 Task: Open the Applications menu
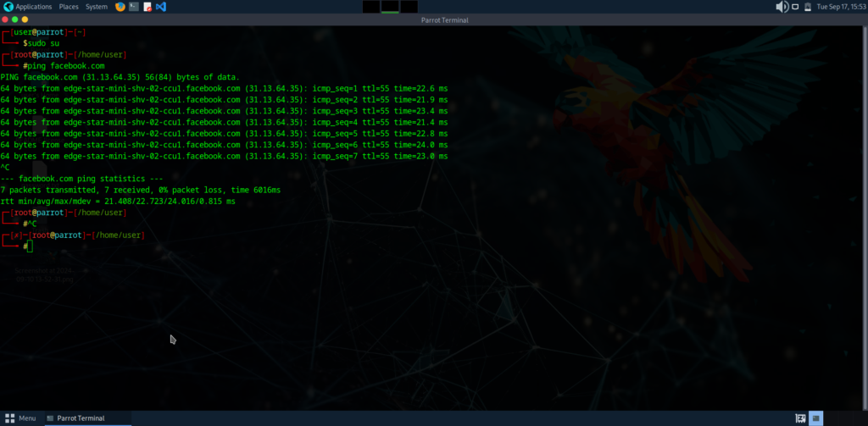pos(34,7)
